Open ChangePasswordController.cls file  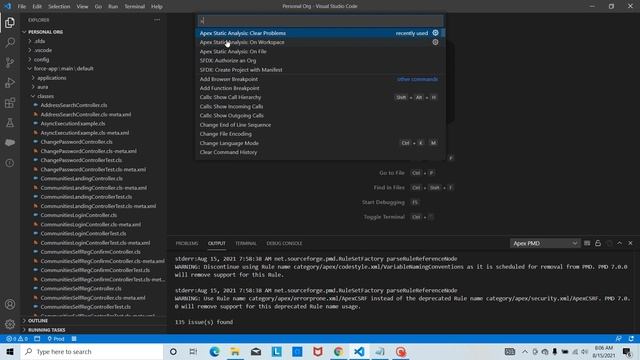tap(76, 142)
